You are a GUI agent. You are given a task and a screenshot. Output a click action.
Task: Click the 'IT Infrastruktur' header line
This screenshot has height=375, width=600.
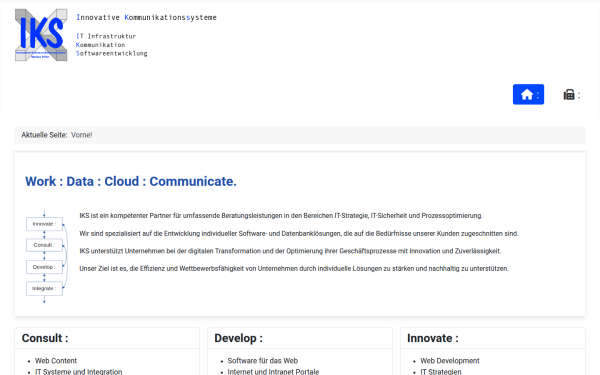click(106, 36)
